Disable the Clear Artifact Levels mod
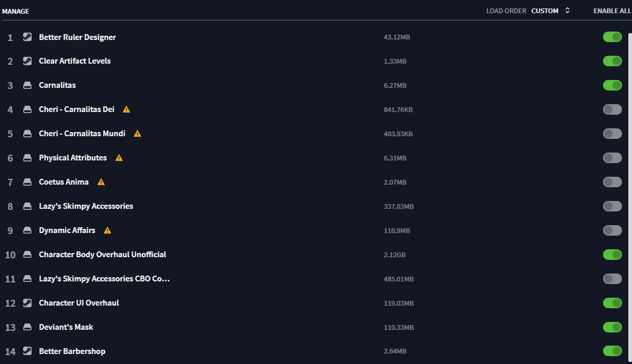The height and width of the screenshot is (364, 632). point(613,61)
